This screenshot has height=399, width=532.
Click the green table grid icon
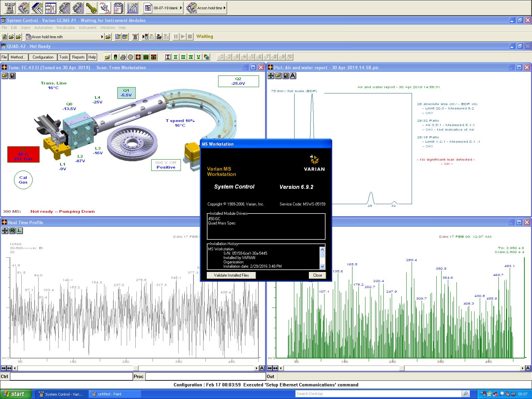click(x=146, y=57)
